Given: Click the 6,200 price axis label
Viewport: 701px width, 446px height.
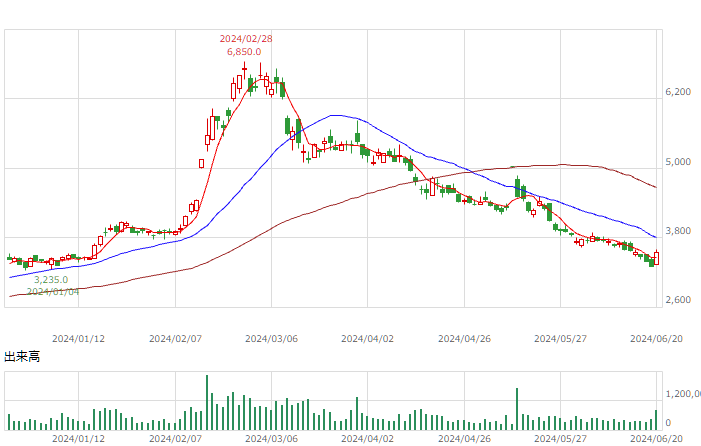Looking at the screenshot, I should (678, 92).
